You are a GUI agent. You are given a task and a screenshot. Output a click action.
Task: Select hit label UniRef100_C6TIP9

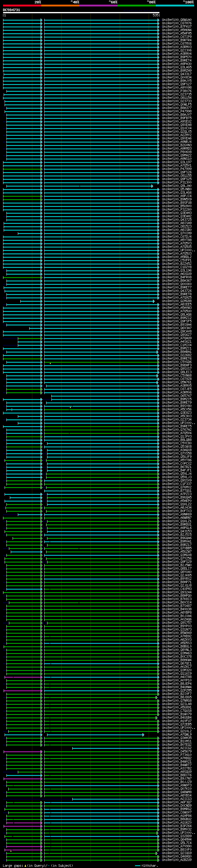coord(177,37)
